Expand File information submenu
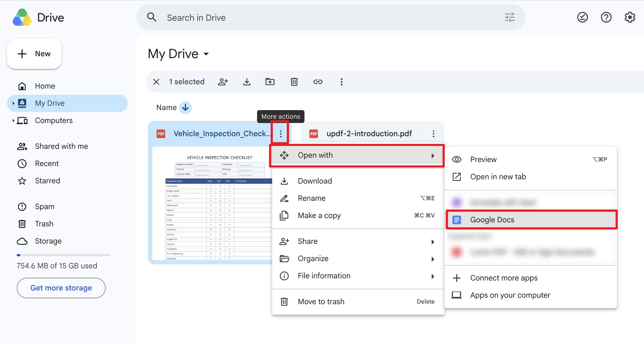Image resolution: width=644 pixels, height=344 pixels. (358, 276)
